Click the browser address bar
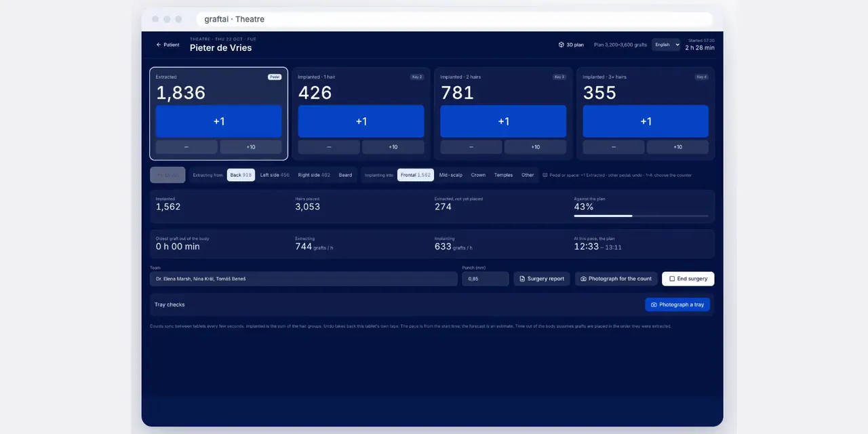Viewport: 868px width, 434px height. (454, 19)
